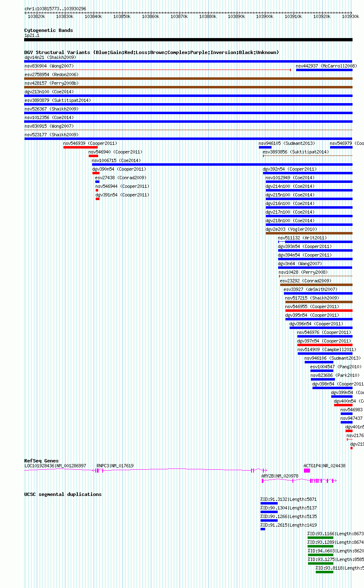Image resolution: width=364 pixels, height=588 pixels.
Task: Select dgv216n100 (Coe2014) label
Action: pos(290,203)
